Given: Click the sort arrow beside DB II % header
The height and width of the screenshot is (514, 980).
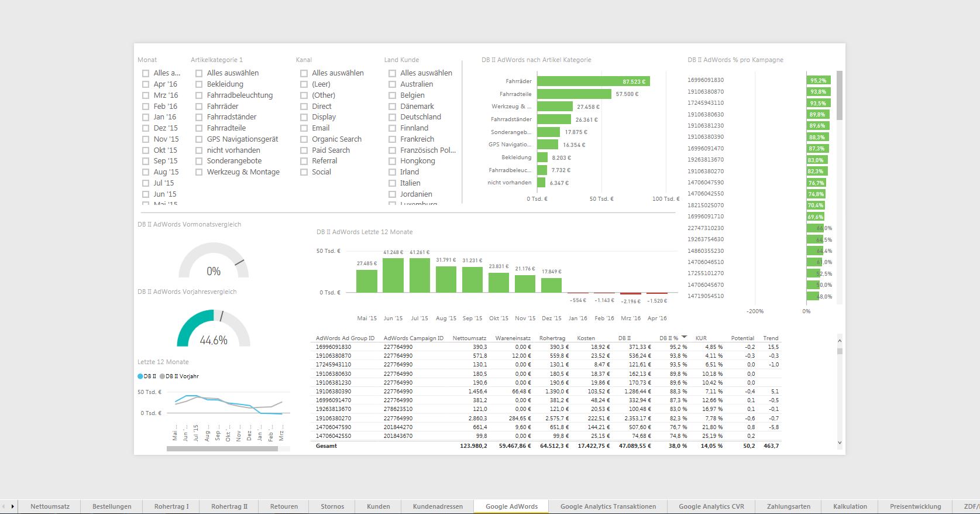Looking at the screenshot, I should (x=685, y=337).
